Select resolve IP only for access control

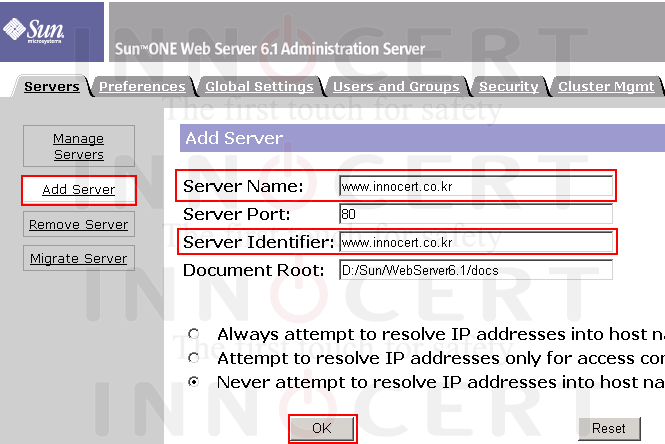(x=194, y=358)
